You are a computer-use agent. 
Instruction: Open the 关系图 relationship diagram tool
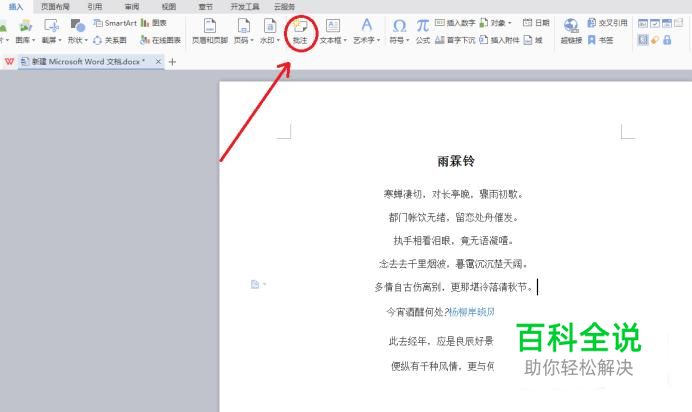pos(110,40)
